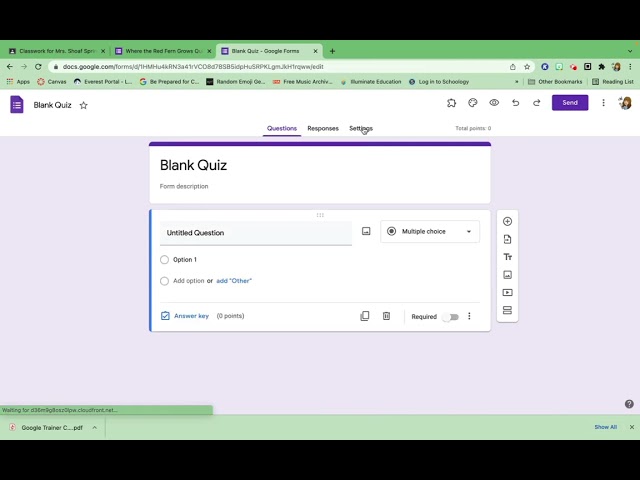The height and width of the screenshot is (480, 640).
Task: Open the Free Music Archive bookmark
Action: tap(303, 82)
